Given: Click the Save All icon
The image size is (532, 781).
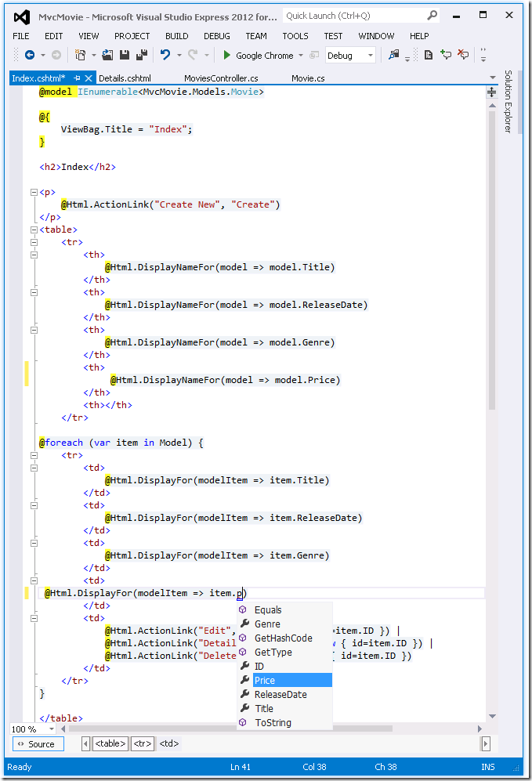Looking at the screenshot, I should point(142,56).
